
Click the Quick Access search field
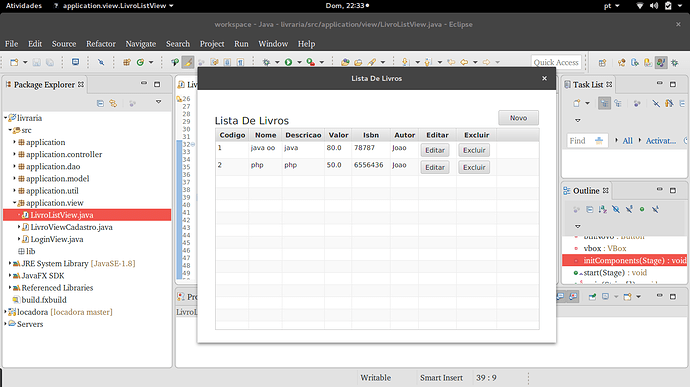(x=556, y=63)
